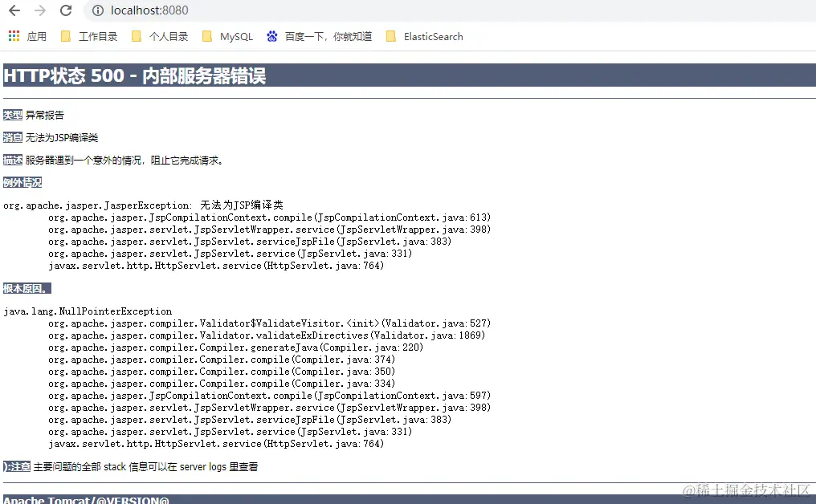Image resolution: width=816 pixels, height=504 pixels.
Task: Open the 个人目录 bookmark folder
Action: tap(160, 36)
